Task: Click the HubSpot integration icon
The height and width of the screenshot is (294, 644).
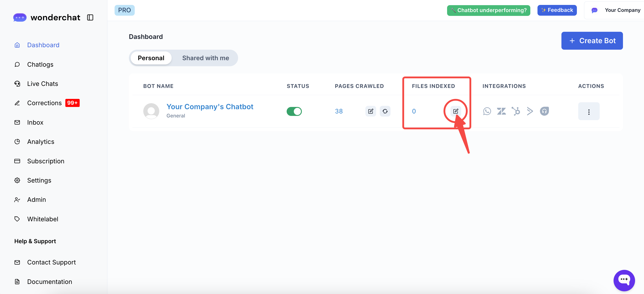Action: (x=516, y=111)
